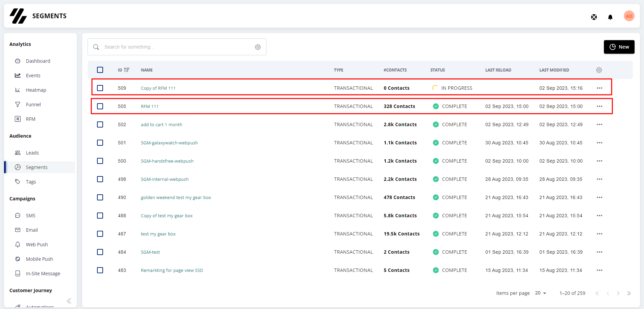Open more actions for SGM-test row
Screen dimensions: 644x309
600,252
